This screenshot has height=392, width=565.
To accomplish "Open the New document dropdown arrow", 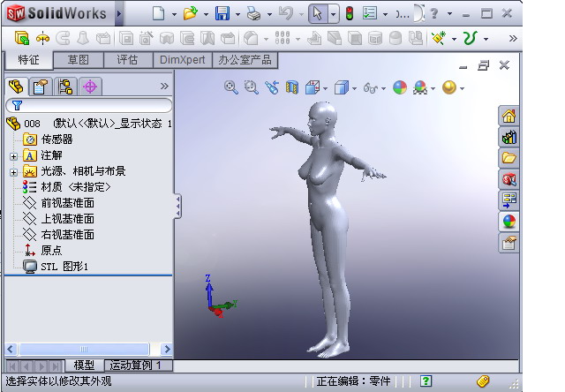I will point(174,14).
